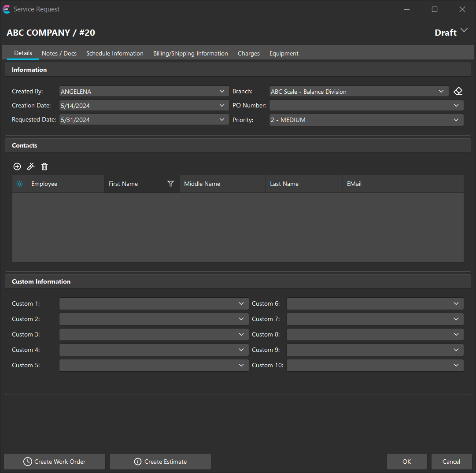Switch to the Notes / Docs tab
This screenshot has height=473, width=476.
tap(59, 53)
